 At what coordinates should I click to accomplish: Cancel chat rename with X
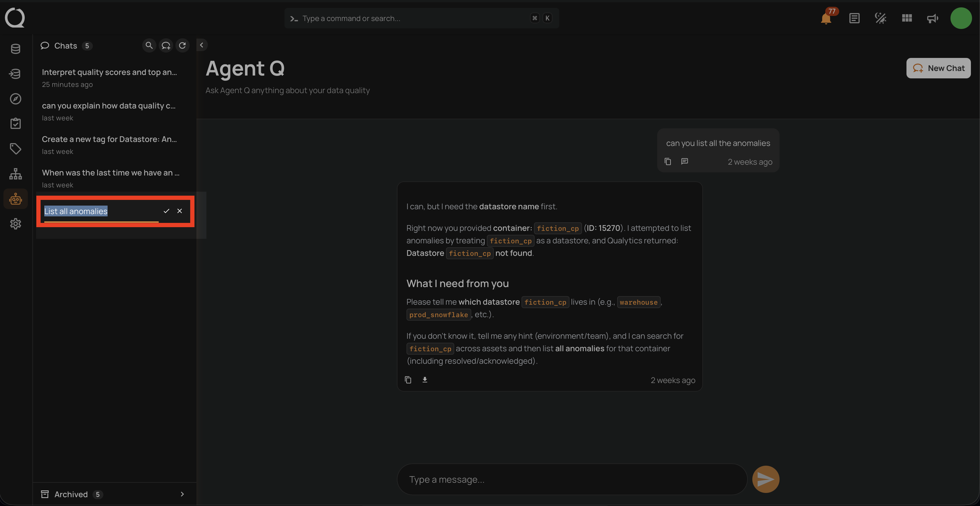coord(180,211)
